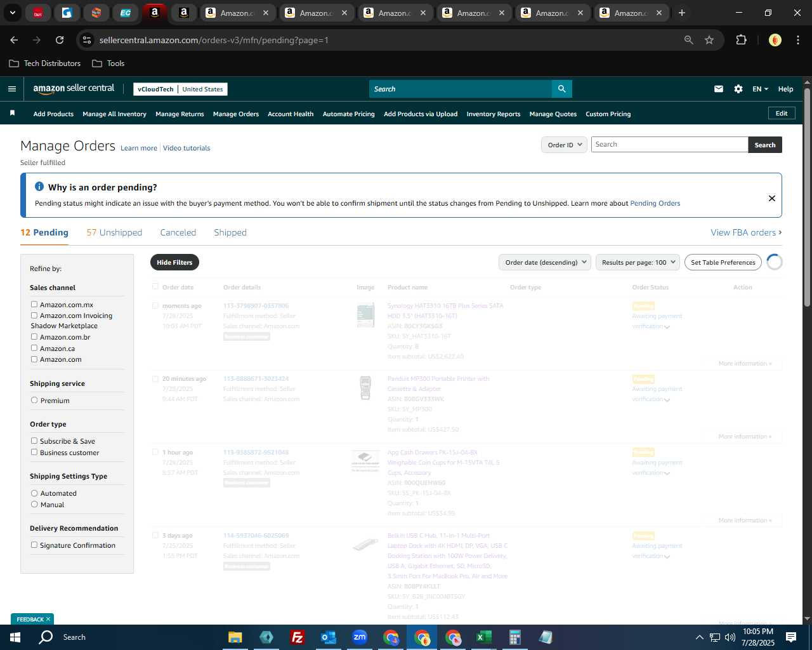Dismiss the pending order notice with X
This screenshot has width=812, height=650.
point(772,198)
